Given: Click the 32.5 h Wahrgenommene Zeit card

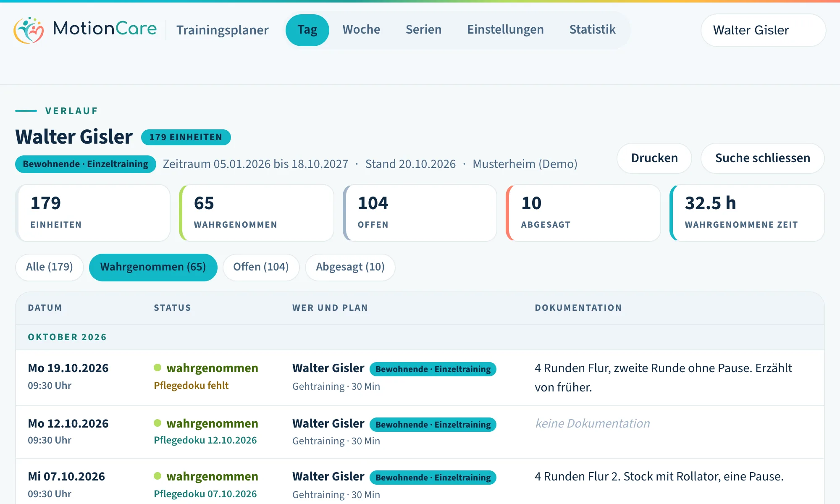Looking at the screenshot, I should tap(747, 213).
